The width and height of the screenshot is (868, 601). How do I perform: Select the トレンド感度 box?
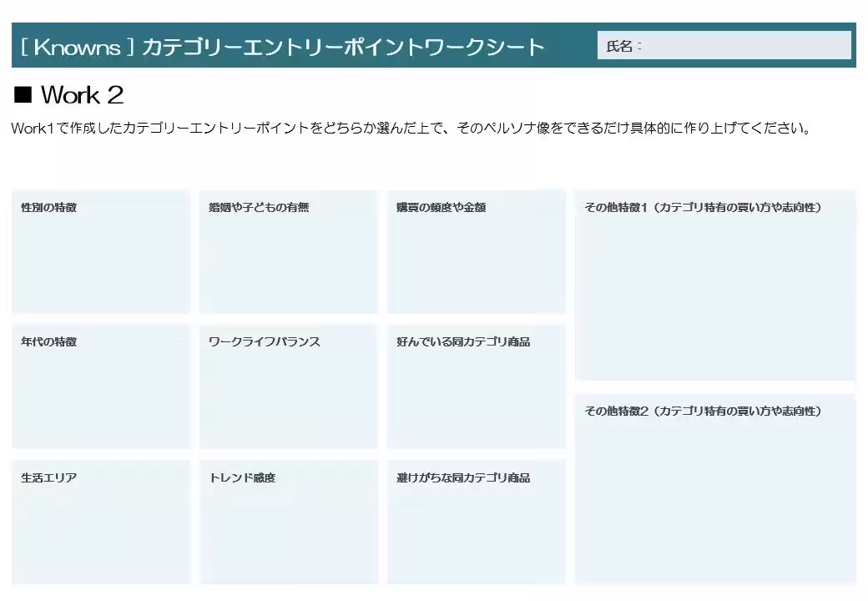(289, 522)
